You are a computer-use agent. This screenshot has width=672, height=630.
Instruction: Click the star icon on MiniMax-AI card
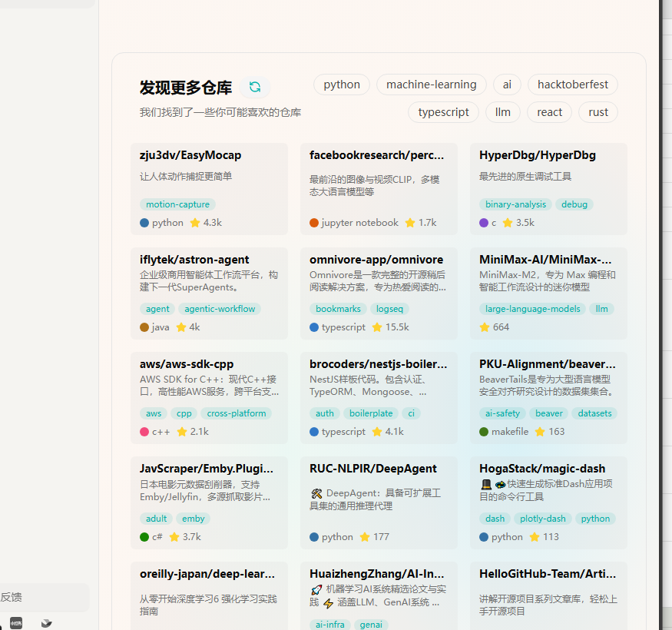pyautogui.click(x=484, y=327)
